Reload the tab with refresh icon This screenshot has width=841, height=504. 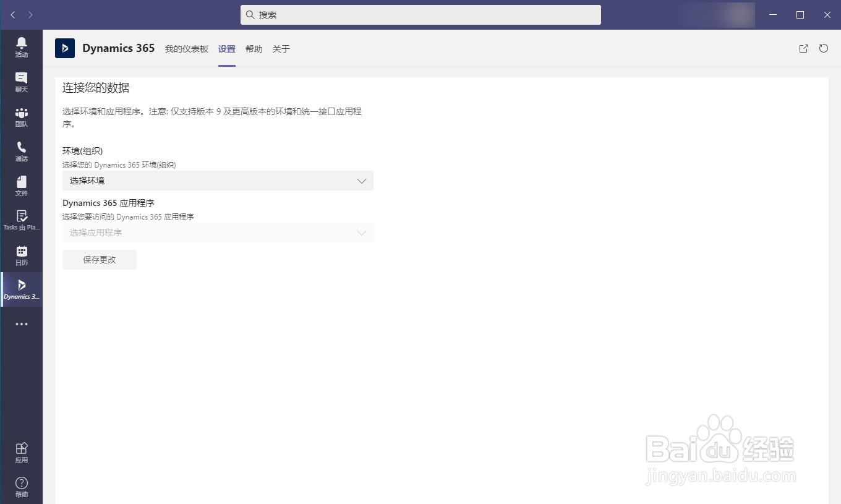tap(824, 48)
